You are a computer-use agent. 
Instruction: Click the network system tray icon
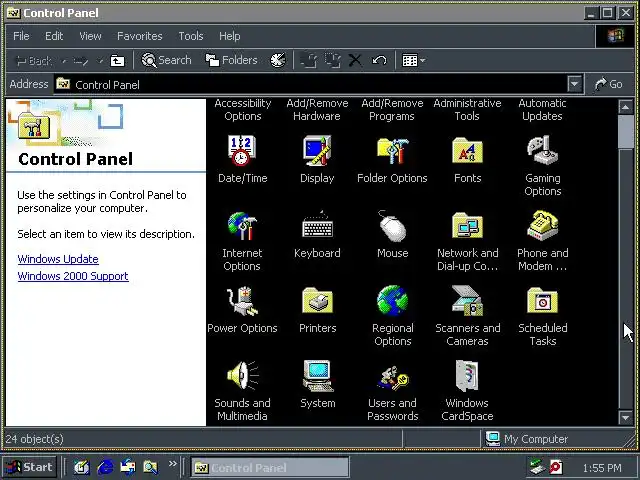point(538,467)
